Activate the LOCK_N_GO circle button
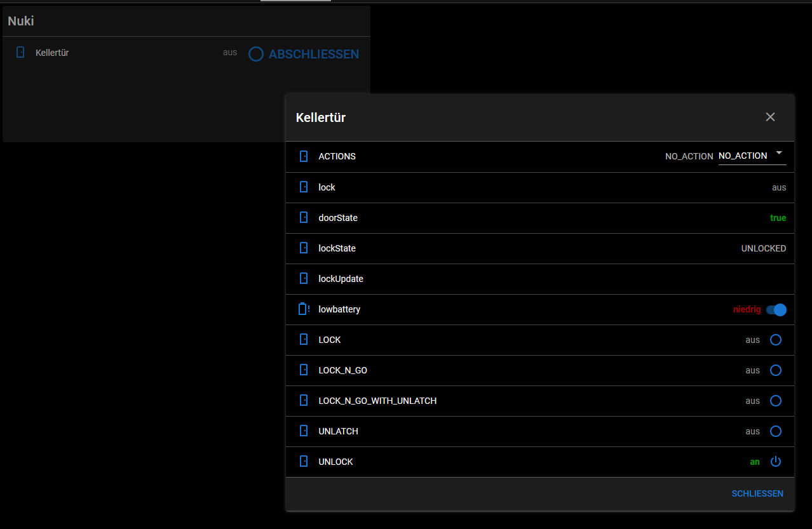 click(776, 370)
